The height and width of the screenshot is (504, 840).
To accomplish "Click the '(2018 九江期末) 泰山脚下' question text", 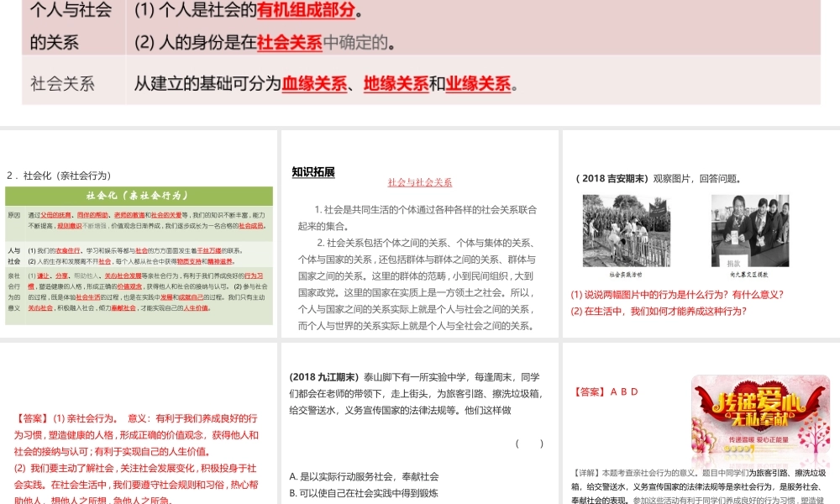I will pos(417,394).
